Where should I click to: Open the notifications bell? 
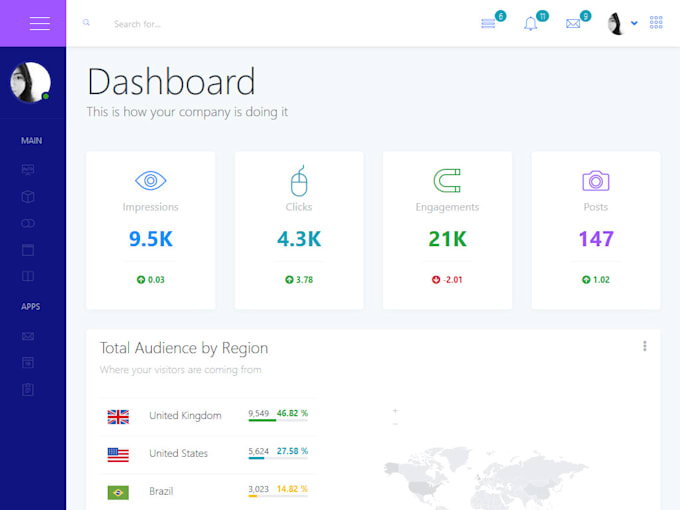click(530, 23)
